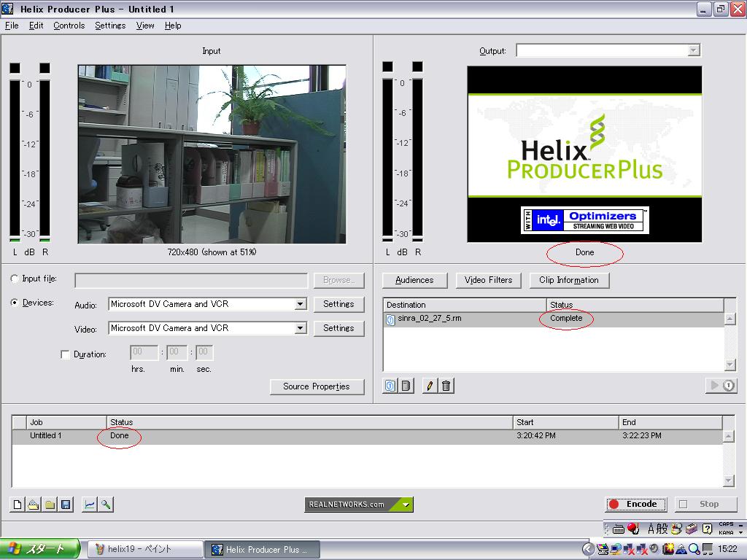Add a file destination icon
This screenshot has height=560, width=747.
(x=390, y=386)
